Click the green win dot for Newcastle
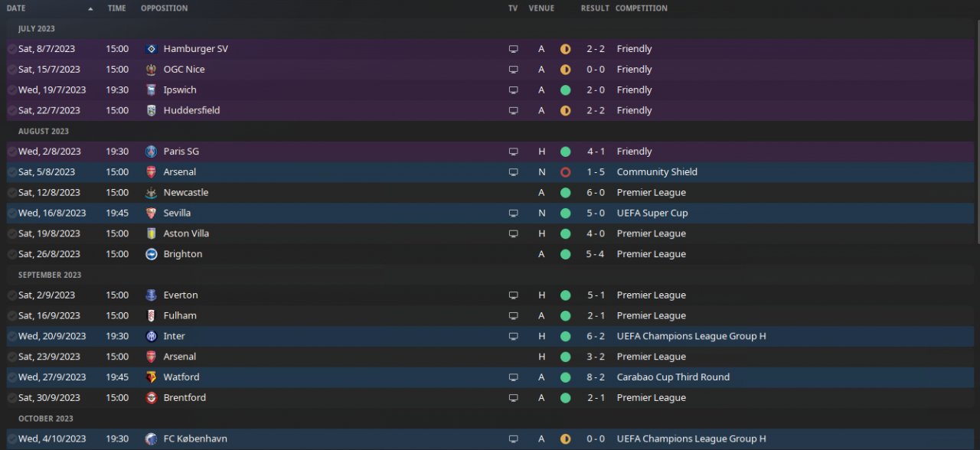Screen dimensions: 980x450 [566, 193]
